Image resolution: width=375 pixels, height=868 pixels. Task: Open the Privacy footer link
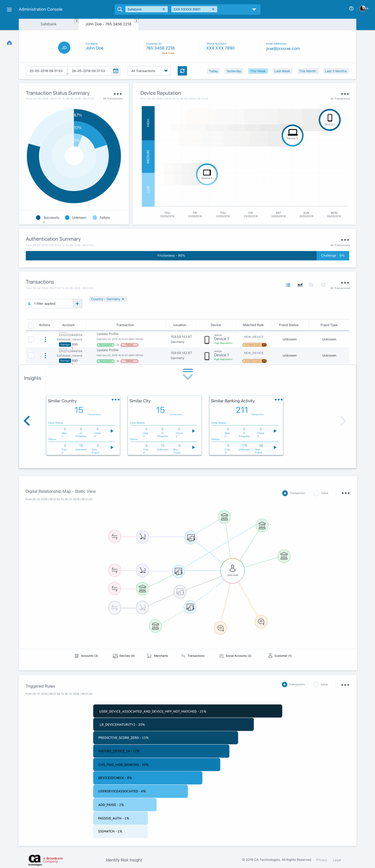pyautogui.click(x=322, y=860)
